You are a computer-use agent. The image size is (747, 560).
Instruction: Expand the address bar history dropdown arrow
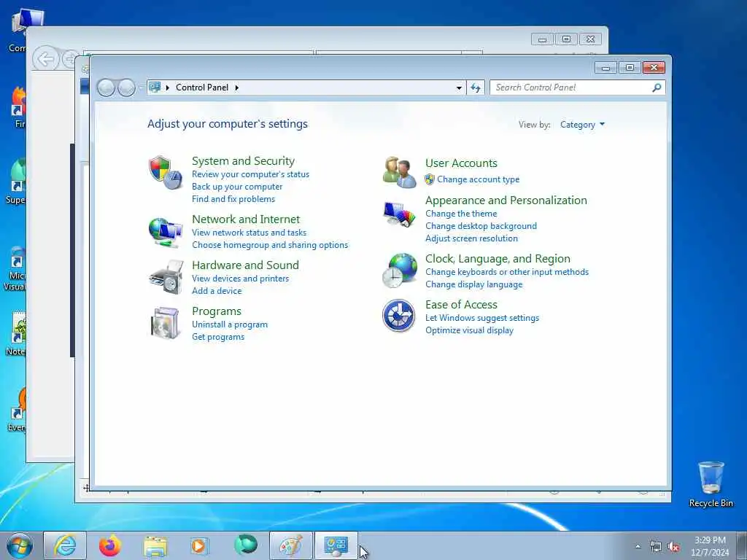(x=459, y=87)
